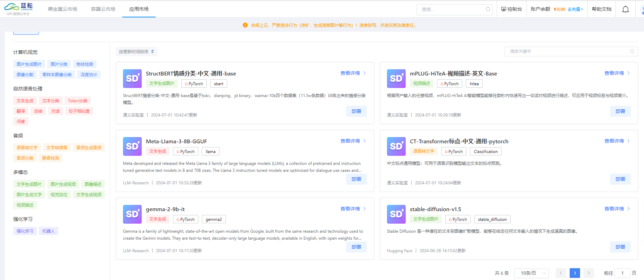Filter by 静音检测 tag

pos(51,158)
